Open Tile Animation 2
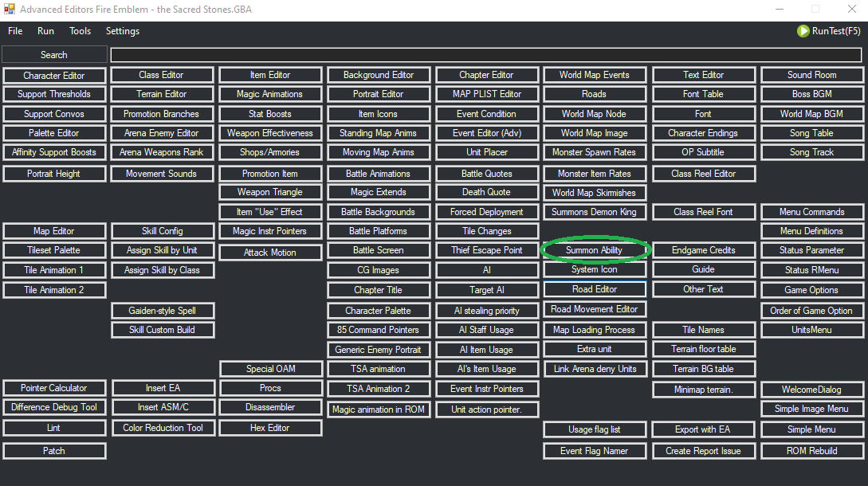Viewport: 868px width, 486px height. tap(53, 290)
